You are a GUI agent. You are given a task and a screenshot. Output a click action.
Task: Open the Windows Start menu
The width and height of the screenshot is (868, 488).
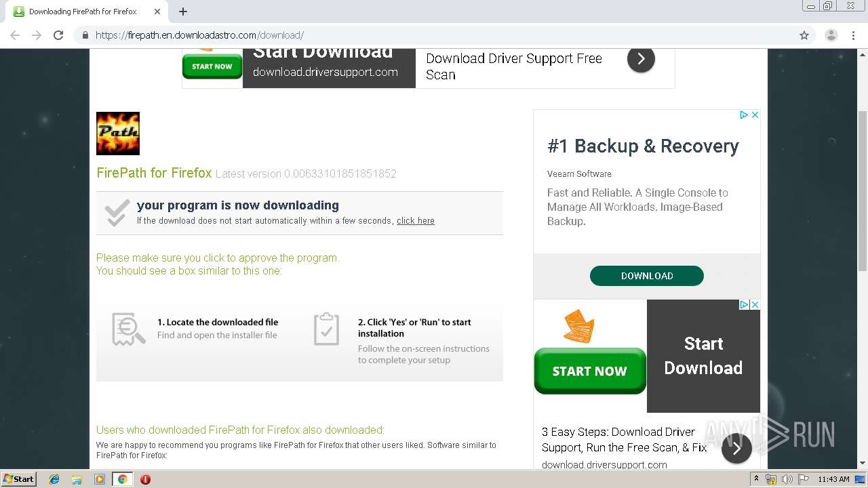coord(19,479)
